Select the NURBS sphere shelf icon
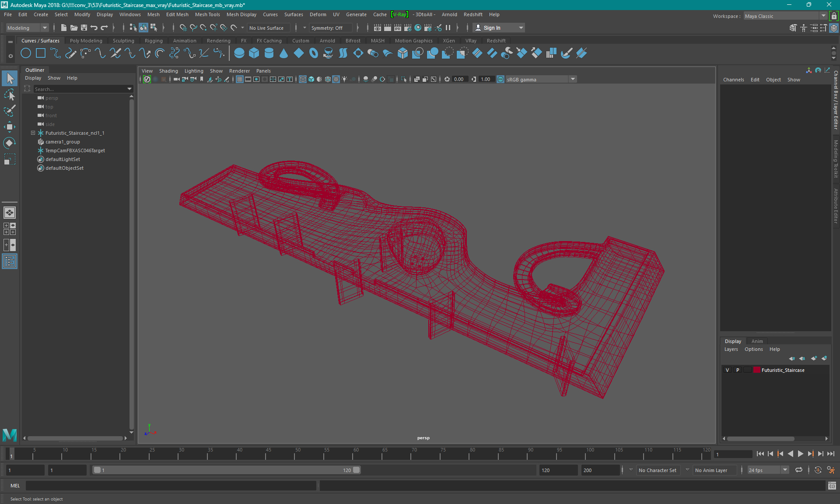 click(x=239, y=53)
